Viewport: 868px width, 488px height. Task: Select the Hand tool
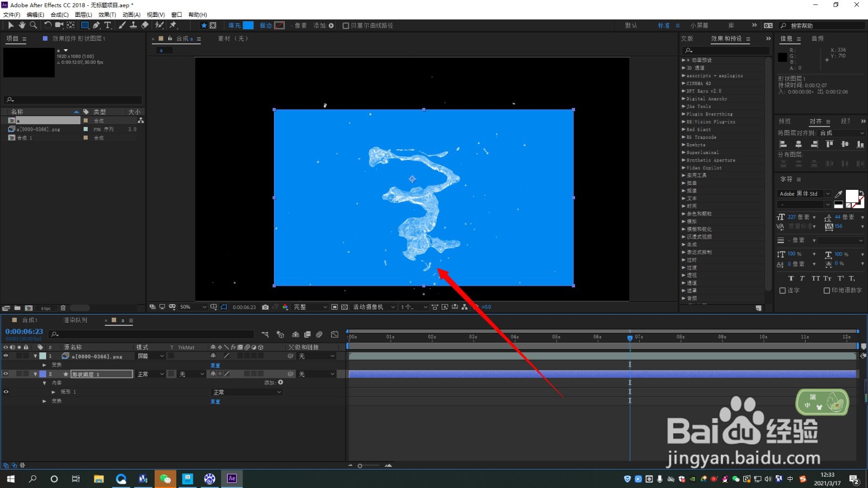(x=22, y=25)
